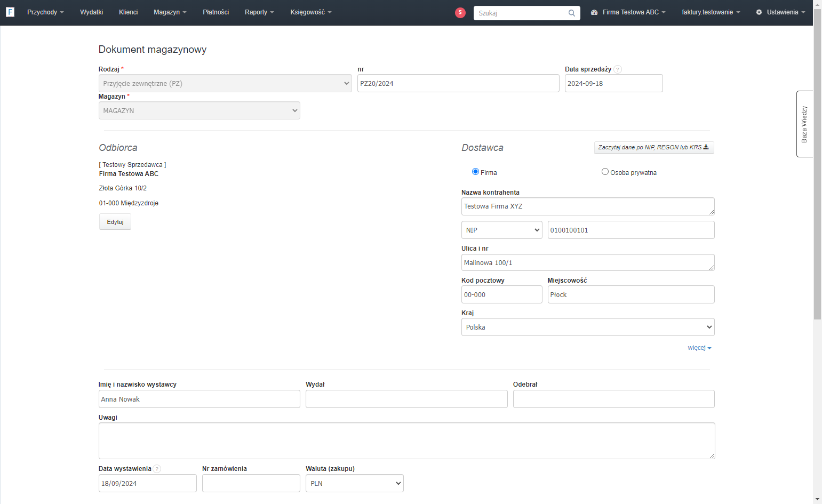Click the Nr zamówienia field
The height and width of the screenshot is (504, 822).
(x=251, y=483)
